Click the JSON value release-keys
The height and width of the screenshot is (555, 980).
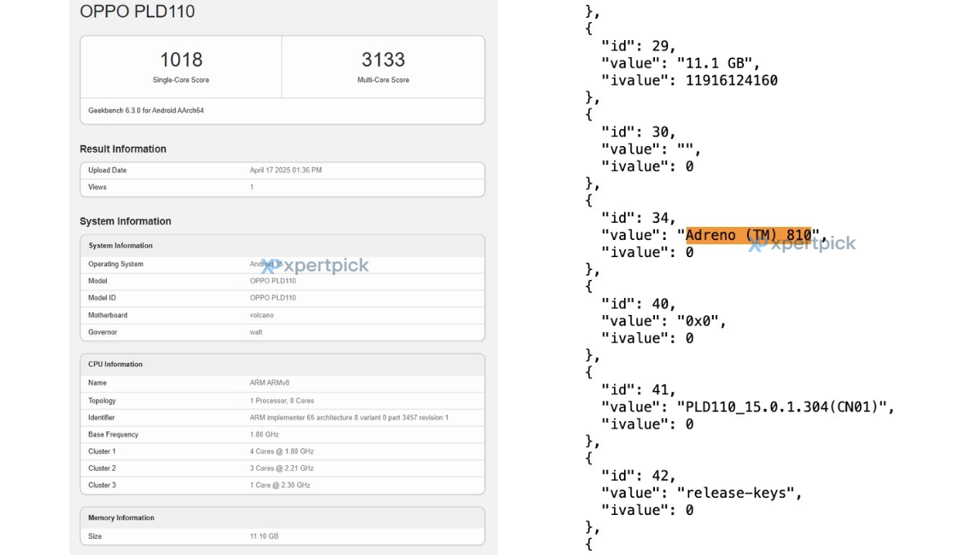(739, 493)
